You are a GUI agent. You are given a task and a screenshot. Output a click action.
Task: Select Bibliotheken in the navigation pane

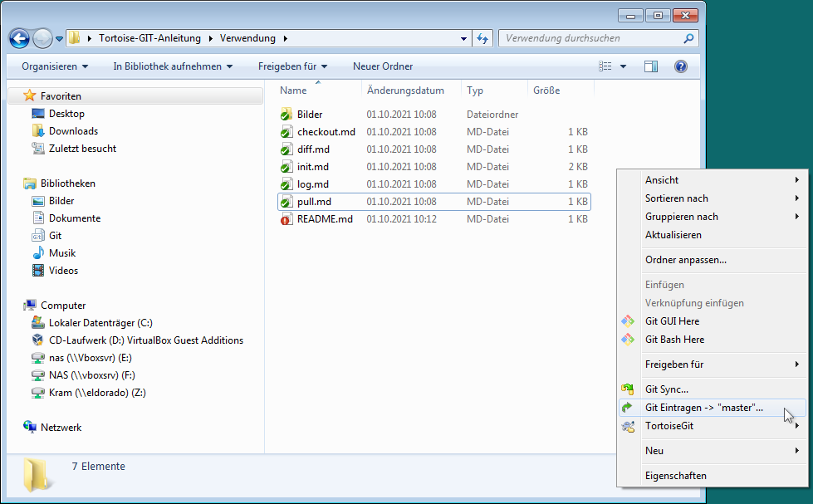[68, 183]
